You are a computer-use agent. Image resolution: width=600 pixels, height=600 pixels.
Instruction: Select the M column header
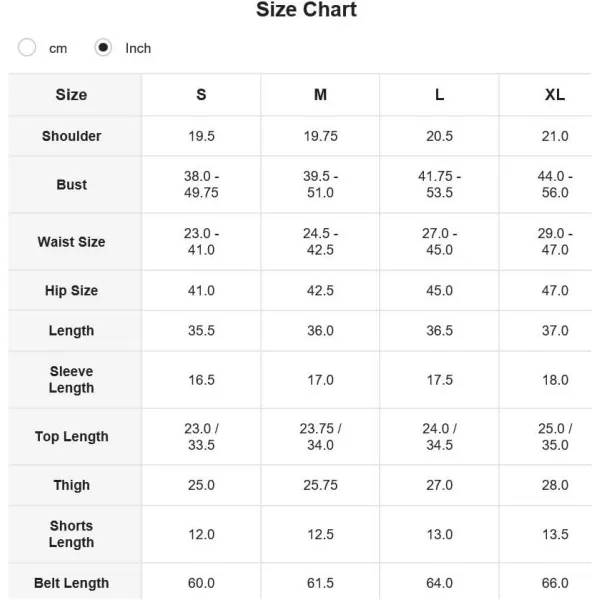(x=320, y=95)
